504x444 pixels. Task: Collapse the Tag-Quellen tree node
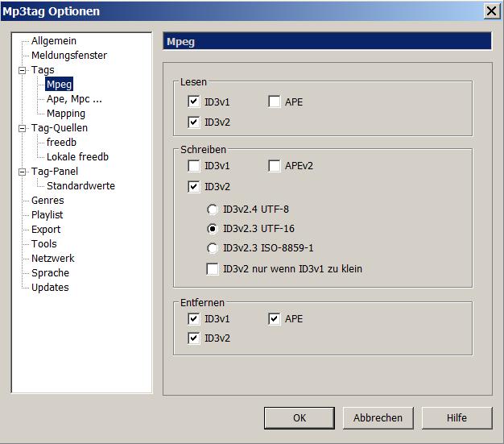23,128
